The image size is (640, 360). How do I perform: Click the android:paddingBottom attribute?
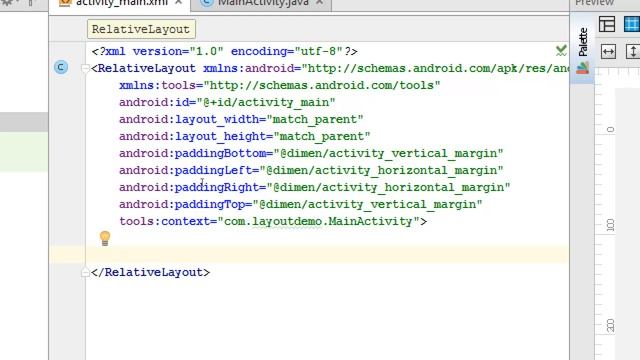[x=192, y=153]
